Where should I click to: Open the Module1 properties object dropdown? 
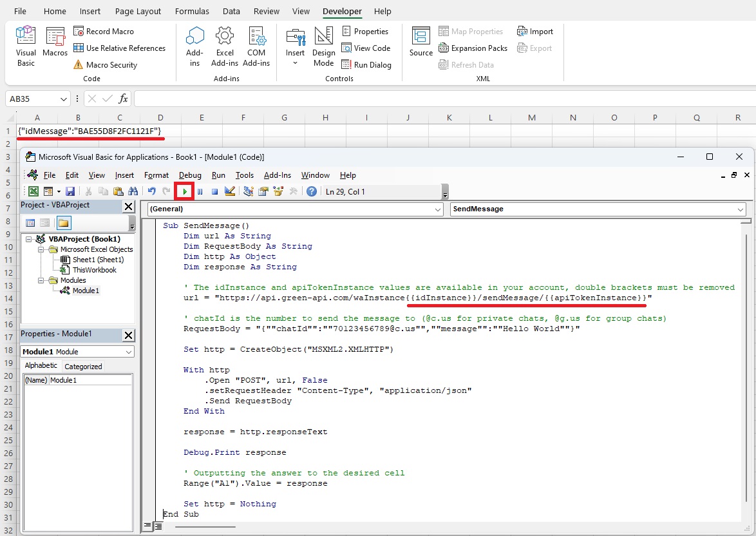coord(129,352)
